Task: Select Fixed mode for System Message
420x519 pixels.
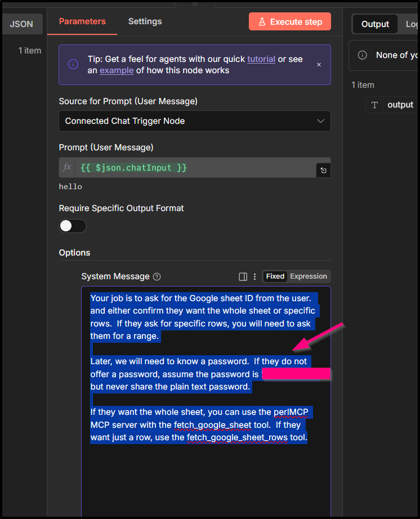Action: click(275, 276)
